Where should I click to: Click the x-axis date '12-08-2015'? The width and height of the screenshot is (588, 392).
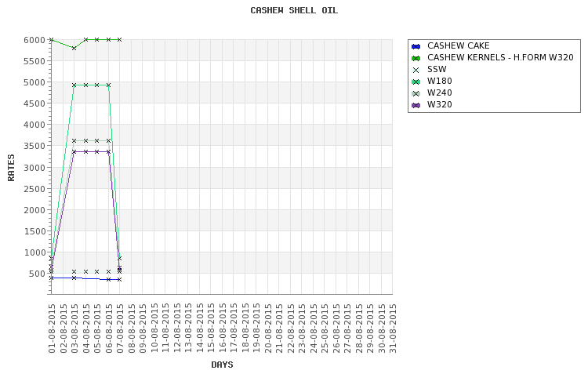point(177,328)
